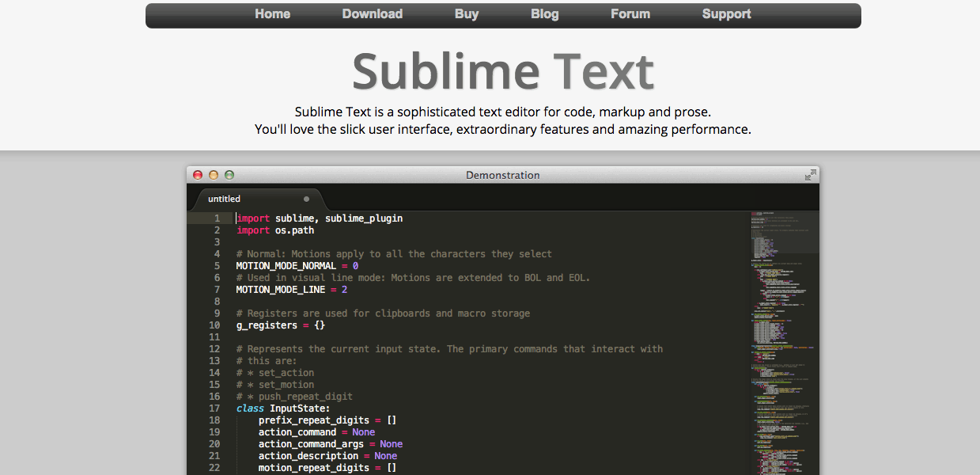Place cursor on class InputState line
Viewport: 980px width, 475px height.
(x=282, y=408)
